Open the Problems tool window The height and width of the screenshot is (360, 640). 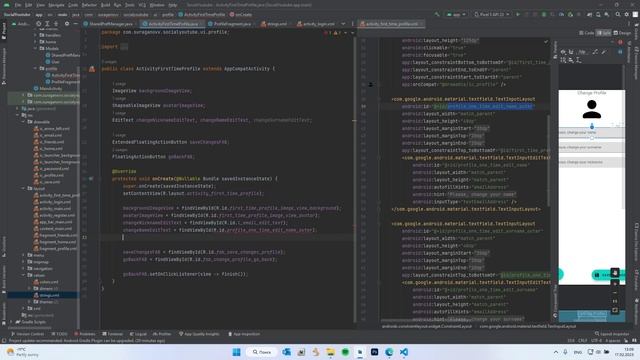point(85,334)
